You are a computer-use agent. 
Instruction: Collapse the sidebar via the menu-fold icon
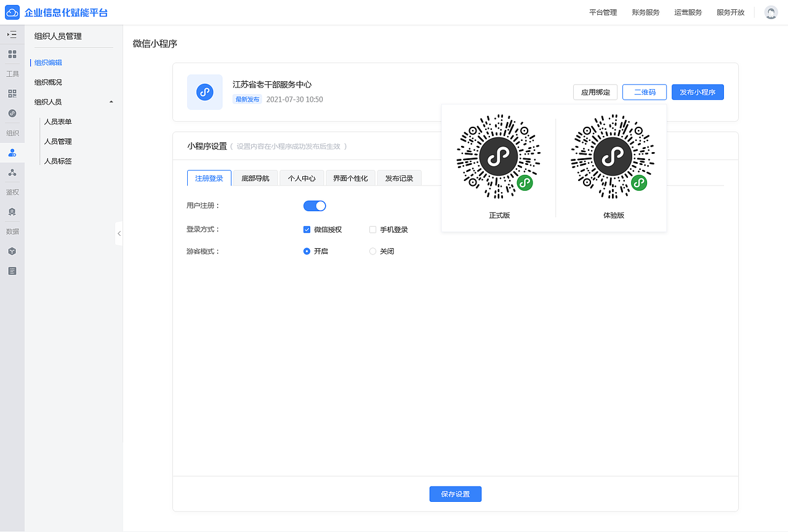tap(12, 34)
